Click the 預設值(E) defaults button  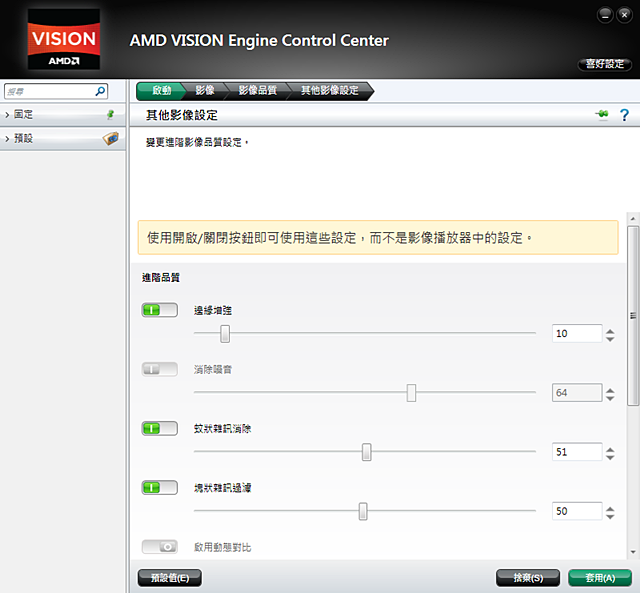pos(170,578)
